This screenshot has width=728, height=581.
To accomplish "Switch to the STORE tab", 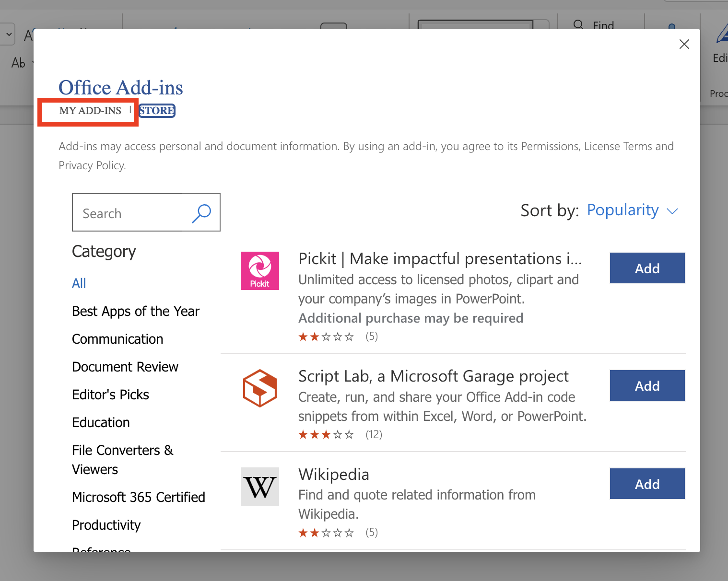I will click(157, 111).
